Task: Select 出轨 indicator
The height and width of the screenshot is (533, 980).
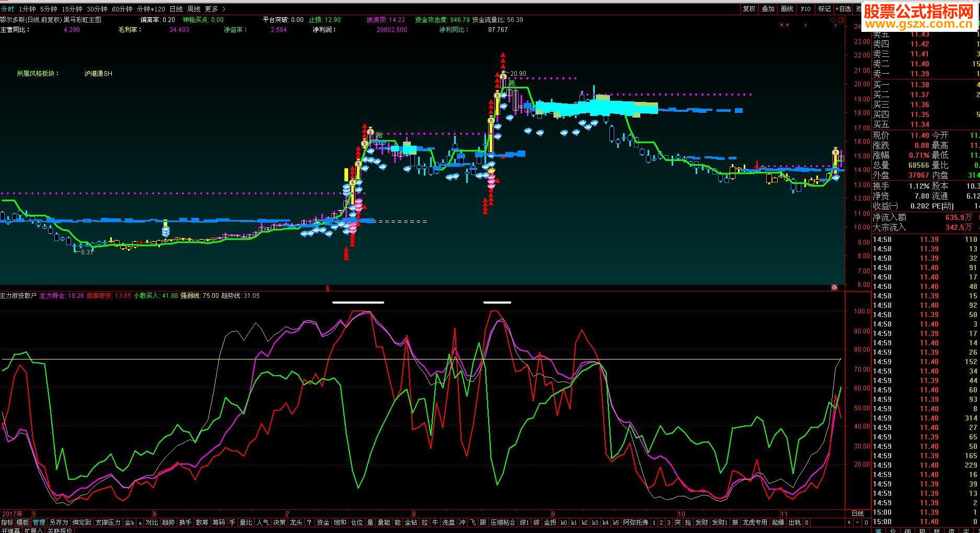Action: (794, 523)
